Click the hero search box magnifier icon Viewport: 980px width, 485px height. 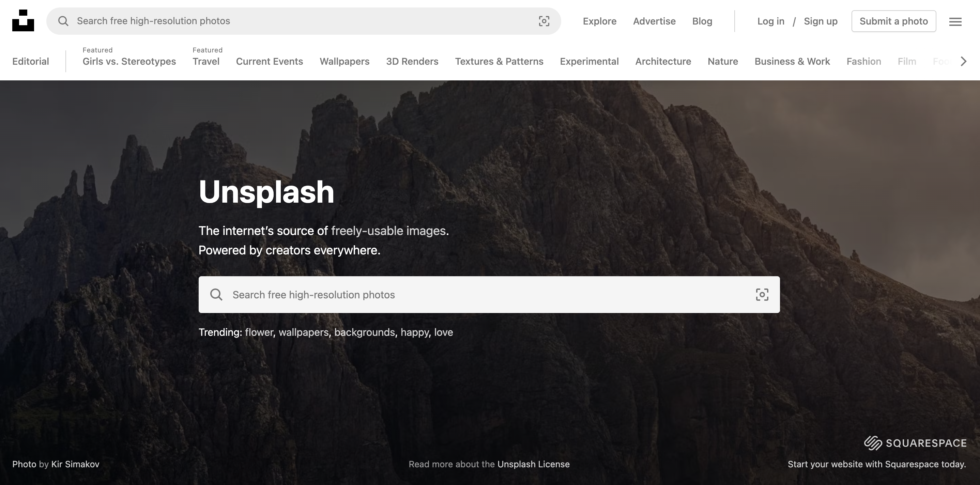[216, 295]
